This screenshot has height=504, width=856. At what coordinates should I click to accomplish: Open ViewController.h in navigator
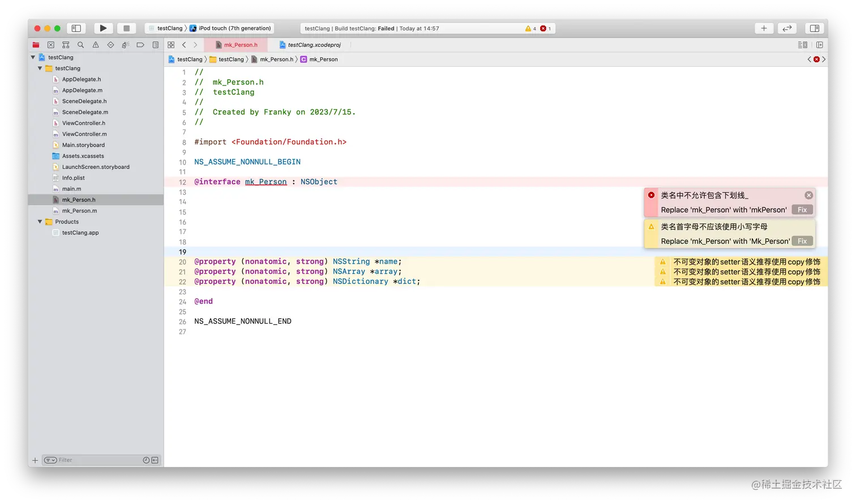point(84,123)
